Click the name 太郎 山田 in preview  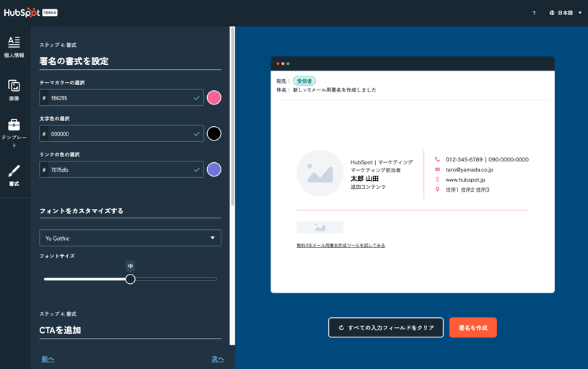tap(364, 179)
